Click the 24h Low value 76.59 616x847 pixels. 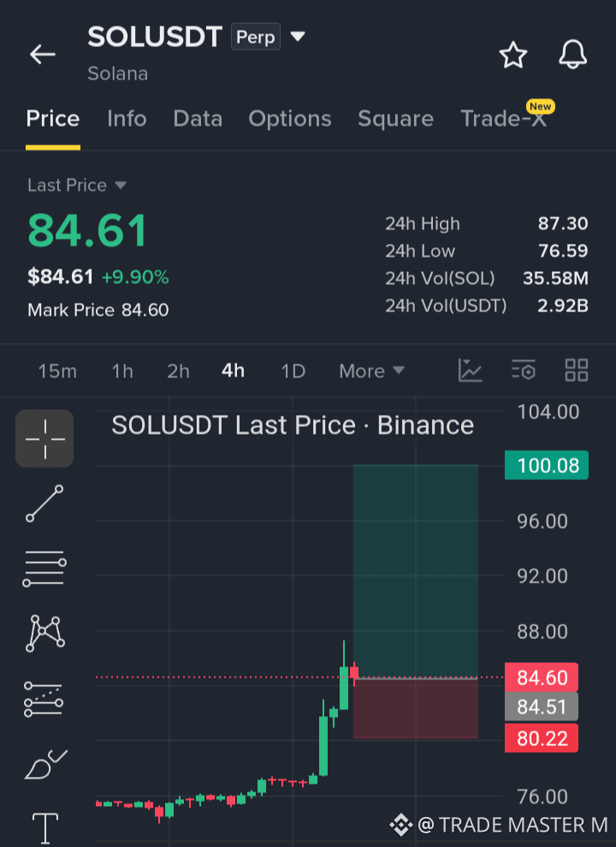pos(563,251)
